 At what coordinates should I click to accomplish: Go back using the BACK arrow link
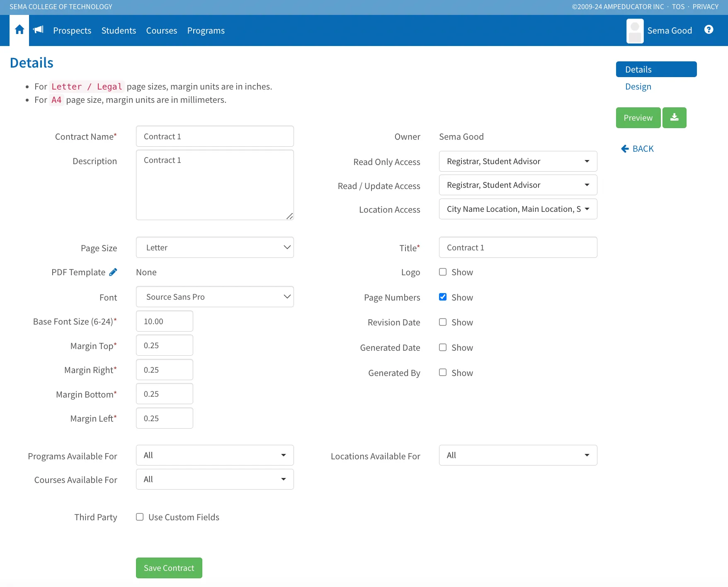(637, 149)
